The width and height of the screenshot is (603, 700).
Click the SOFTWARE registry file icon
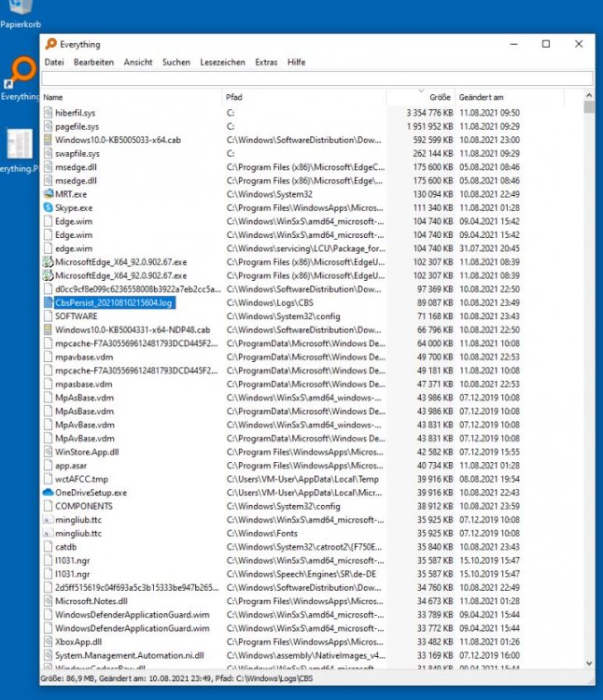click(49, 316)
